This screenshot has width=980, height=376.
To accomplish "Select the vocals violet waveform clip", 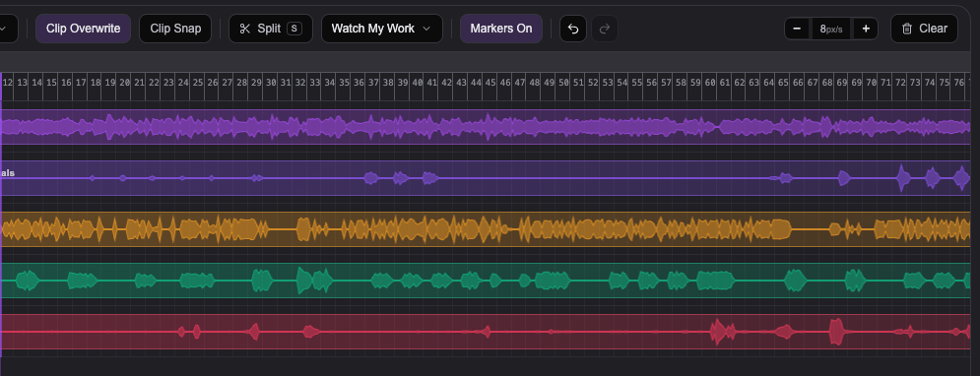I will (486, 178).
